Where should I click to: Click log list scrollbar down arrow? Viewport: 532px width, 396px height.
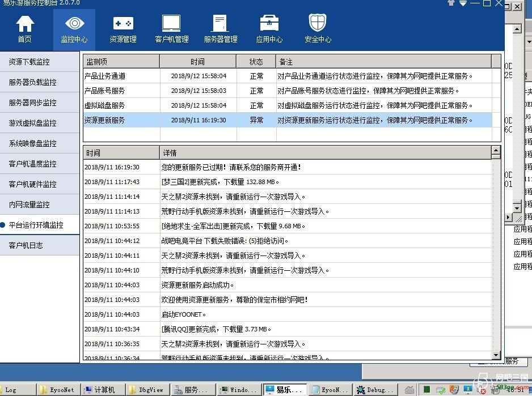pos(496,355)
